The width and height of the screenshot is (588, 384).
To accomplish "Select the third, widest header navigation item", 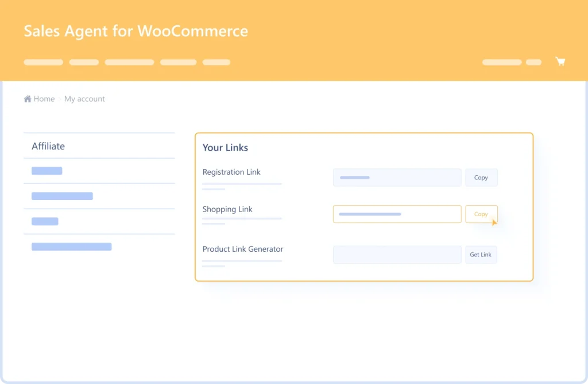I will point(129,62).
